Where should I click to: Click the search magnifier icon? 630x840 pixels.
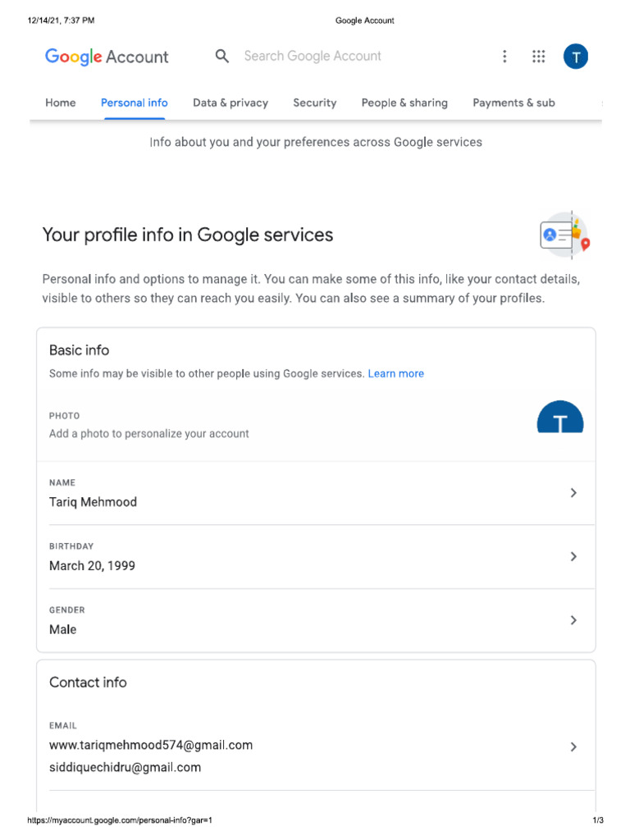click(222, 56)
